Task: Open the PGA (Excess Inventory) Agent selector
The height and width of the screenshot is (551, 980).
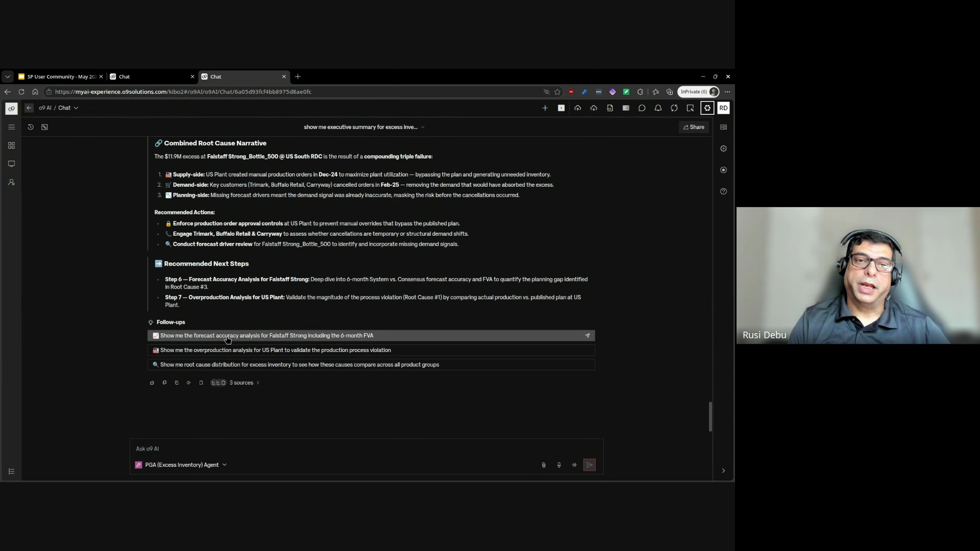Action: tap(181, 465)
